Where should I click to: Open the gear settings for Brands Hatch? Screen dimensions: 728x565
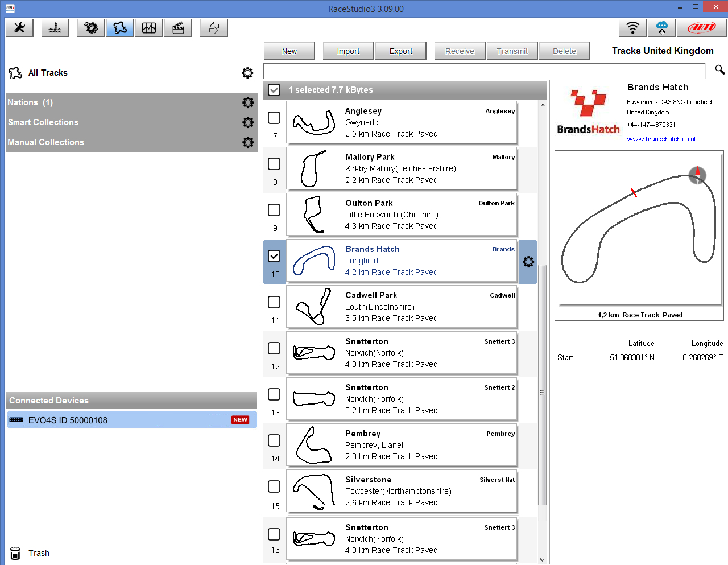click(528, 262)
